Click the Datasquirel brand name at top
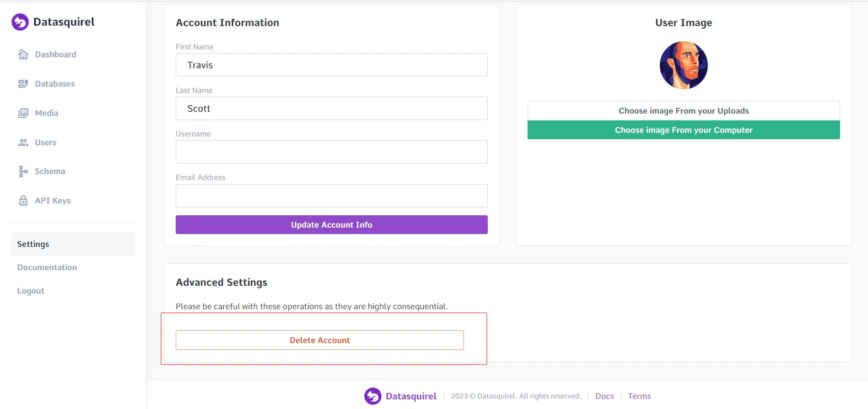 64,22
